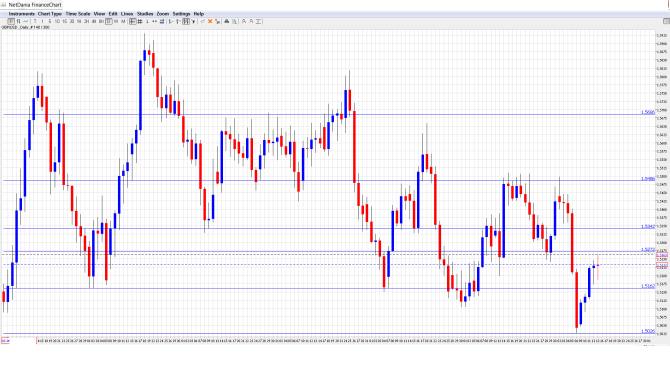Select the 30-minute time scale button
670x377 pixels.
tap(72, 21)
